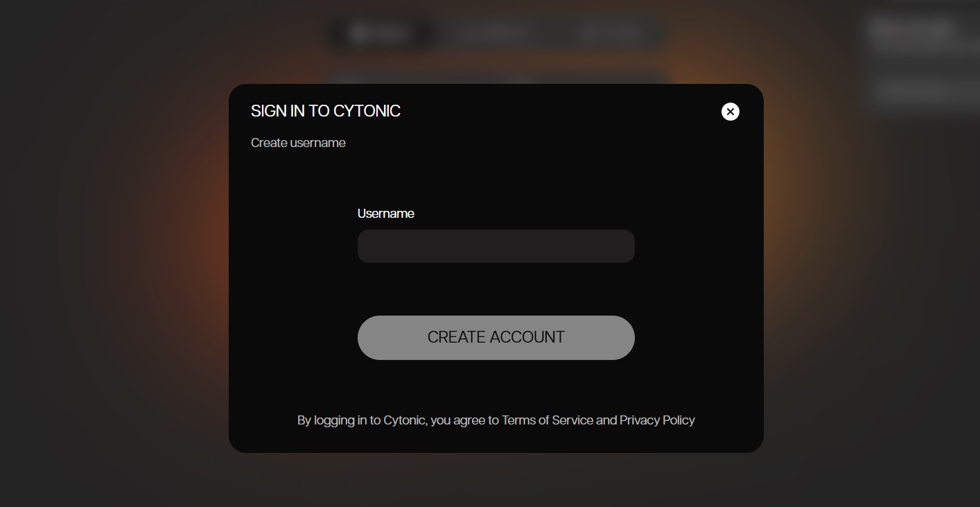Click the Username input field

496,246
